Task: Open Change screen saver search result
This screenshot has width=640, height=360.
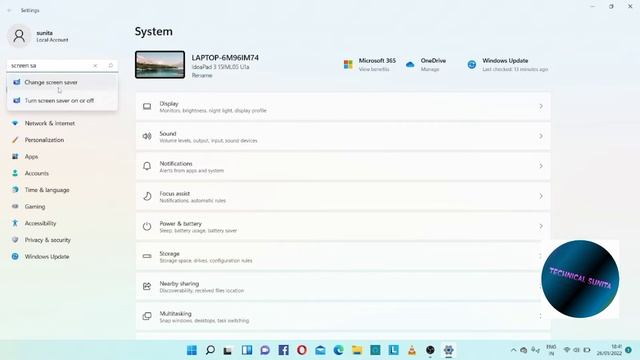Action: 62,82
